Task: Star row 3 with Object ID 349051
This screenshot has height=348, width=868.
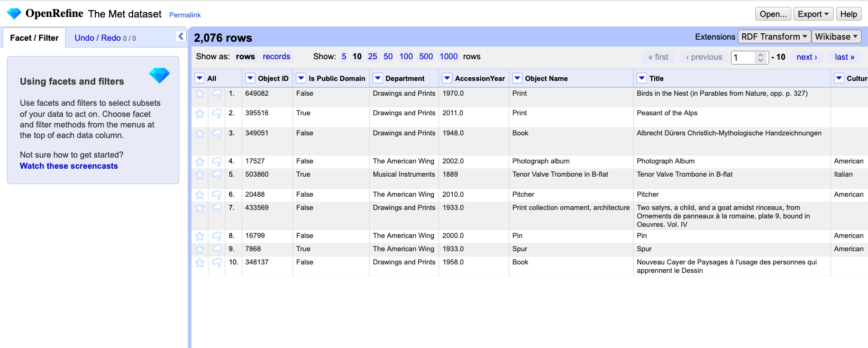Action: (x=199, y=133)
